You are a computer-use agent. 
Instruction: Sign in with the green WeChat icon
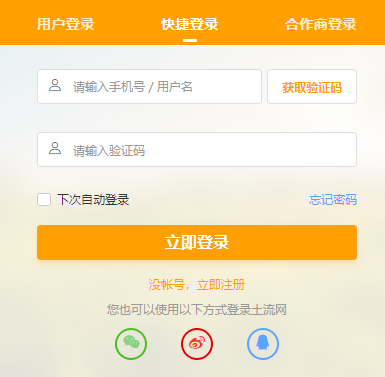[x=131, y=344]
